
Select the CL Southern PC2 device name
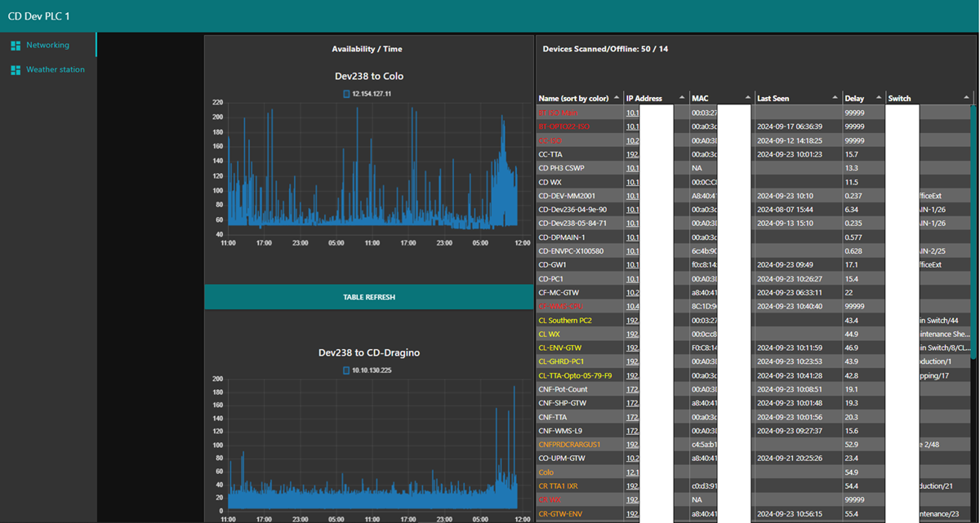(565, 320)
